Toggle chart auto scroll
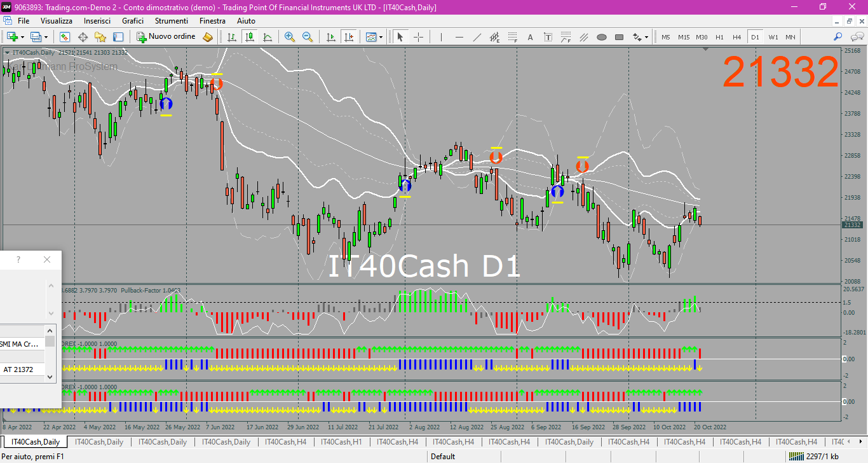 (x=330, y=37)
